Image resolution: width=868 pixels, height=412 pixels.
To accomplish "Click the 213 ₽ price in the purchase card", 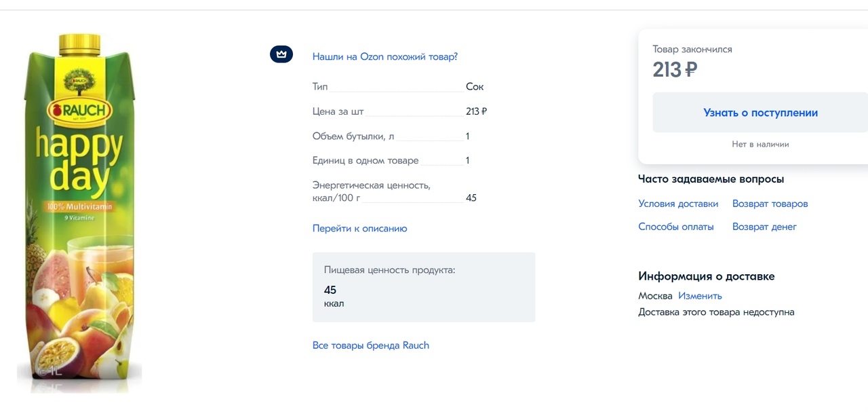I will point(675,69).
